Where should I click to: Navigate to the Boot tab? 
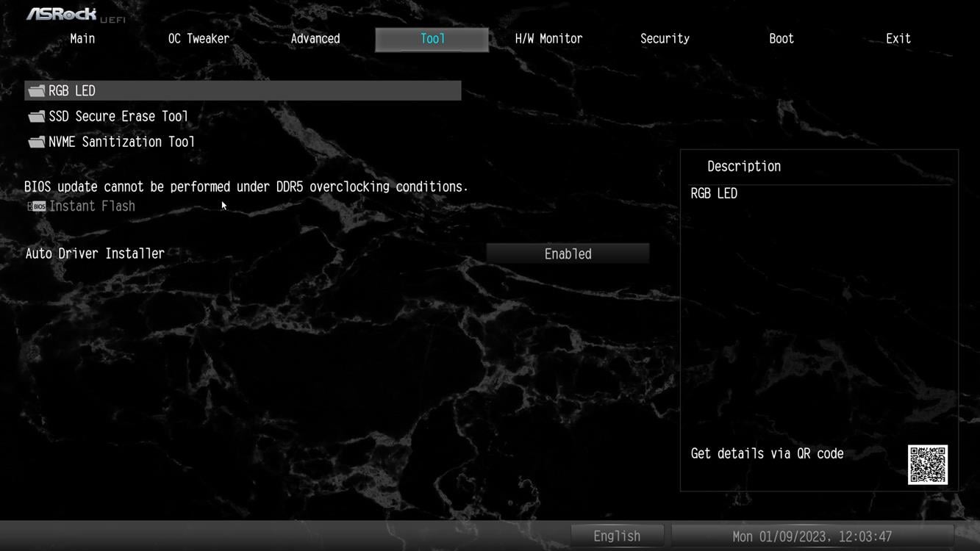781,39
